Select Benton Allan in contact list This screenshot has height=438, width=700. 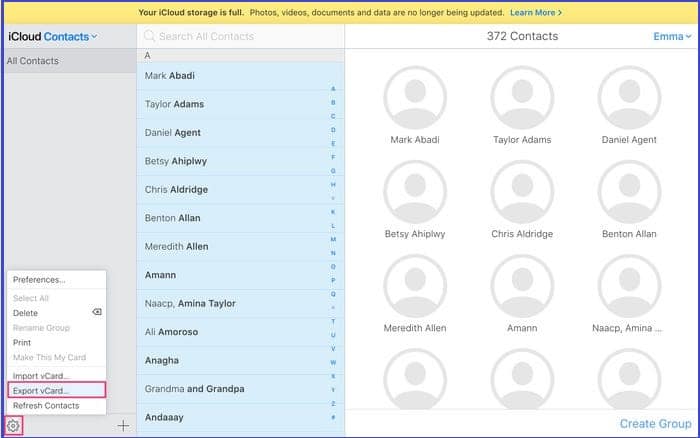coord(240,218)
